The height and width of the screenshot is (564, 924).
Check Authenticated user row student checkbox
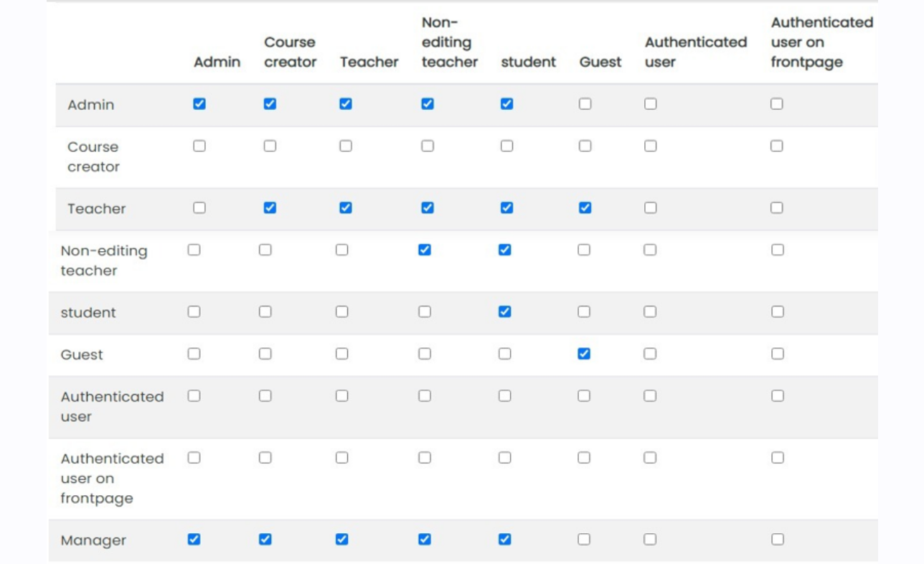click(505, 395)
